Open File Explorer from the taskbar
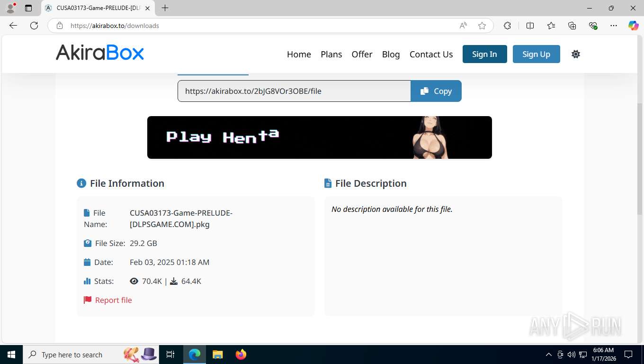 click(217, 355)
